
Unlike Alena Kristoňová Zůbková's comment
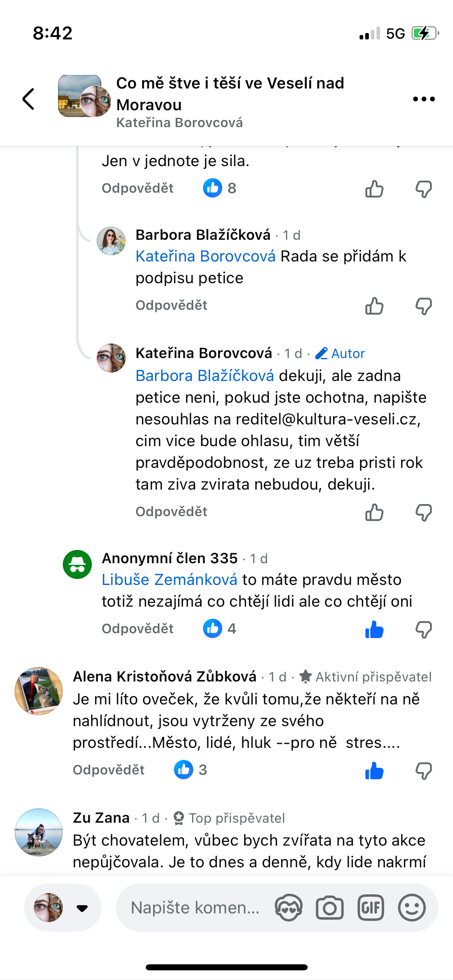374,771
